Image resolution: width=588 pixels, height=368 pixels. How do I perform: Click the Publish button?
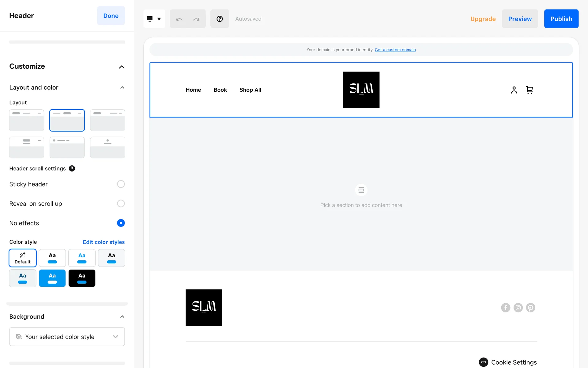point(561,19)
